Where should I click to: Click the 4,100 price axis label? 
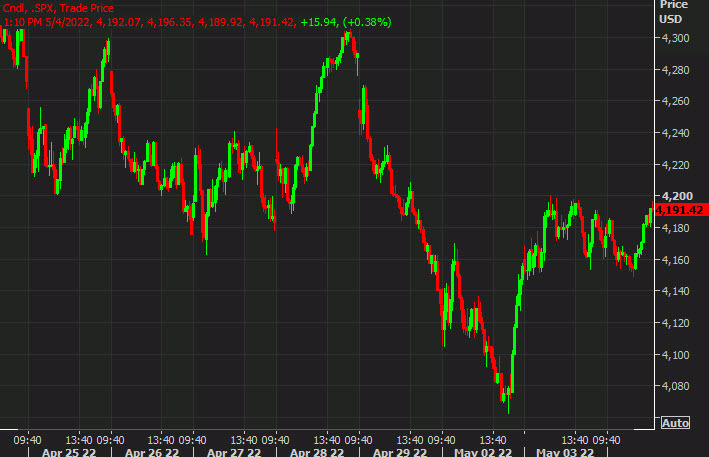coord(676,355)
